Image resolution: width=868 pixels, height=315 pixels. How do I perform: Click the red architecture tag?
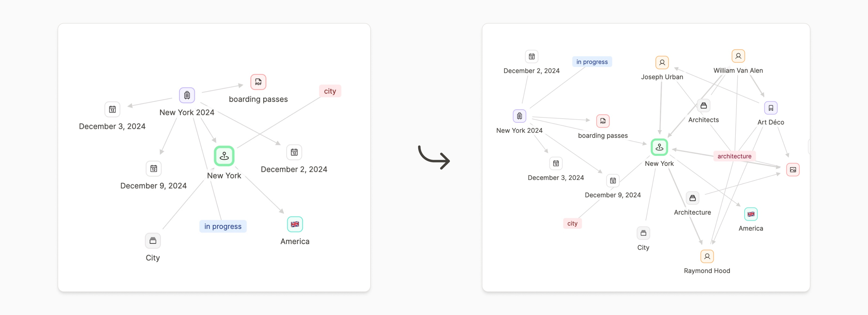pos(734,156)
